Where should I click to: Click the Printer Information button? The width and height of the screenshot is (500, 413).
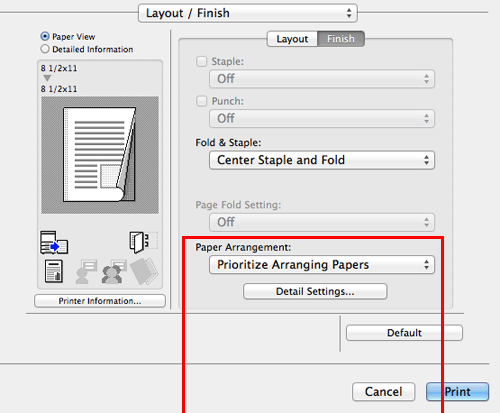coord(100,301)
